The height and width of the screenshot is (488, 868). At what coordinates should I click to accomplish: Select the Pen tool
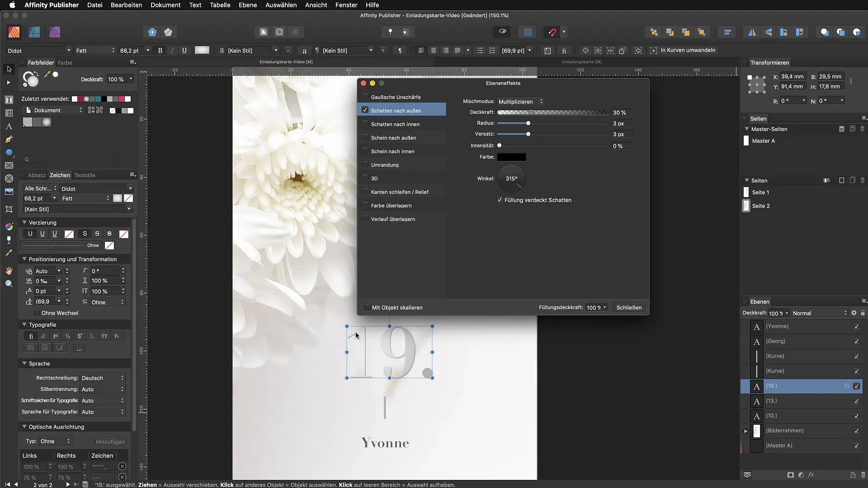click(x=9, y=139)
